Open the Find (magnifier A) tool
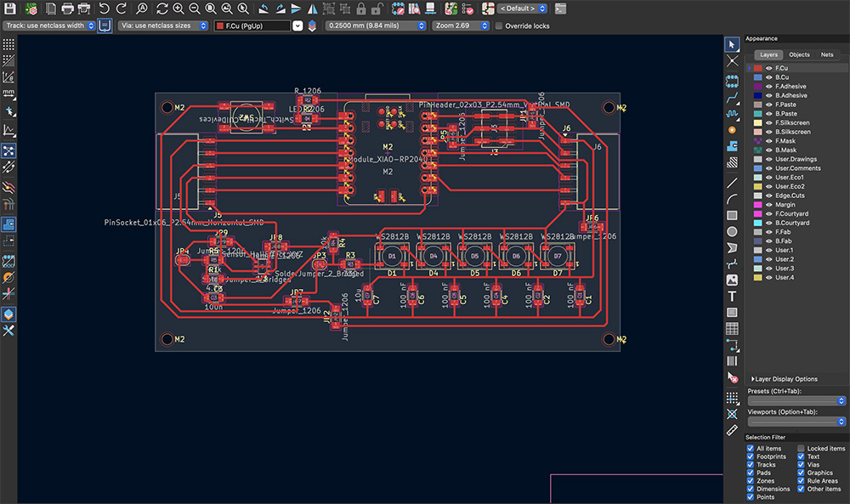 (x=141, y=8)
